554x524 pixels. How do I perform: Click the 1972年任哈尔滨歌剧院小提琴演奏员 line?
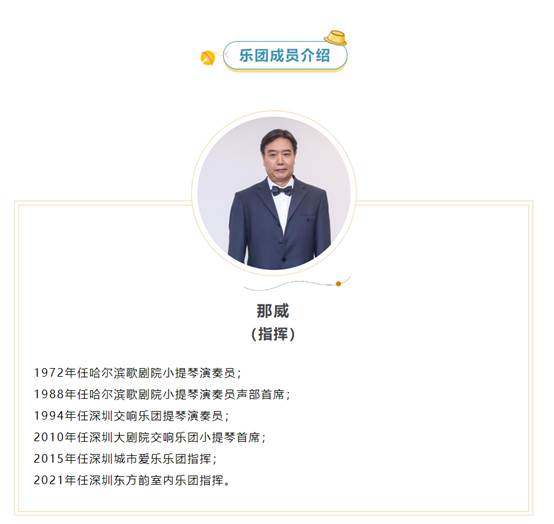(x=137, y=373)
